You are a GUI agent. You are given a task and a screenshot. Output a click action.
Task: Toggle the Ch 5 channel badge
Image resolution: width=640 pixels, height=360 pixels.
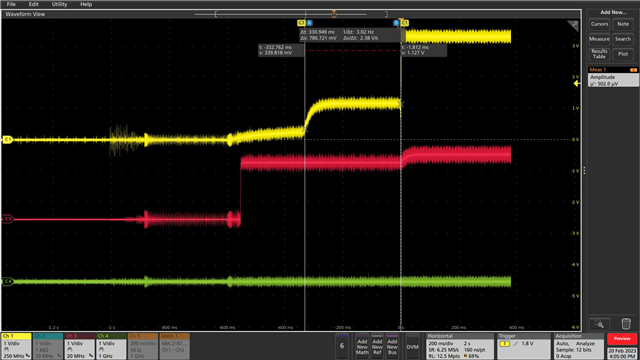click(x=143, y=346)
